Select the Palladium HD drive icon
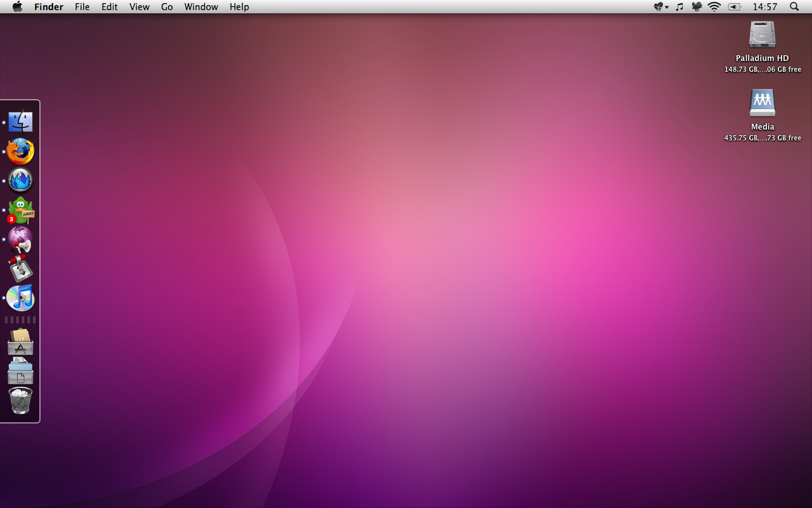This screenshot has width=812, height=508. 763,35
